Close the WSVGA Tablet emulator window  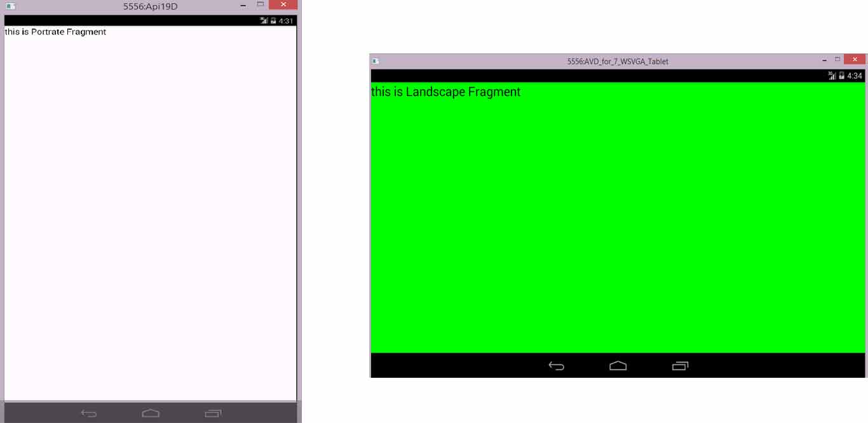click(855, 59)
